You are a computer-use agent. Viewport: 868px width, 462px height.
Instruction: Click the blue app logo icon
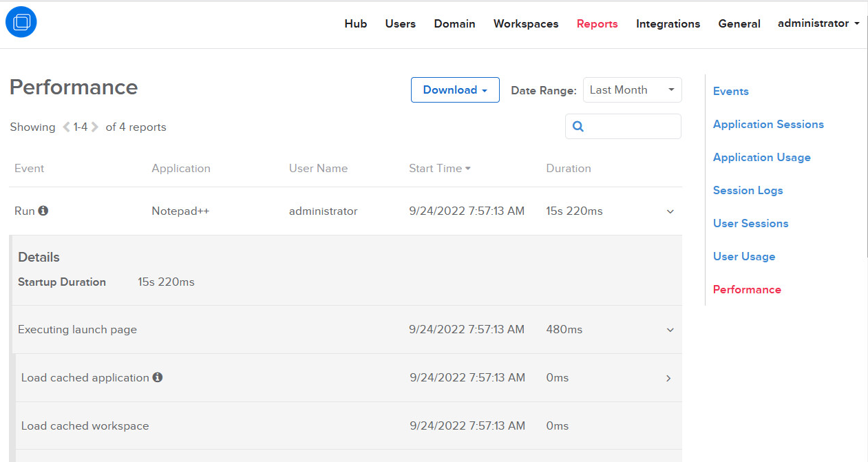tap(21, 23)
